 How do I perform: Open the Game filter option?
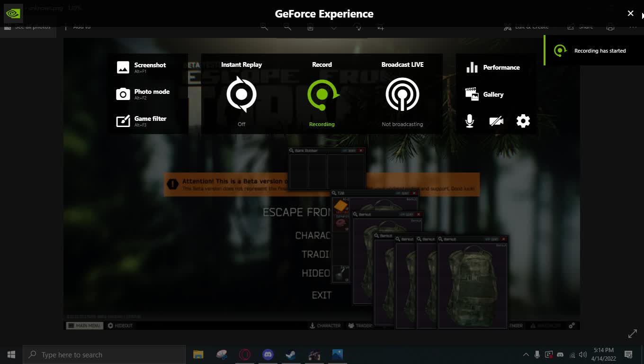[141, 121]
